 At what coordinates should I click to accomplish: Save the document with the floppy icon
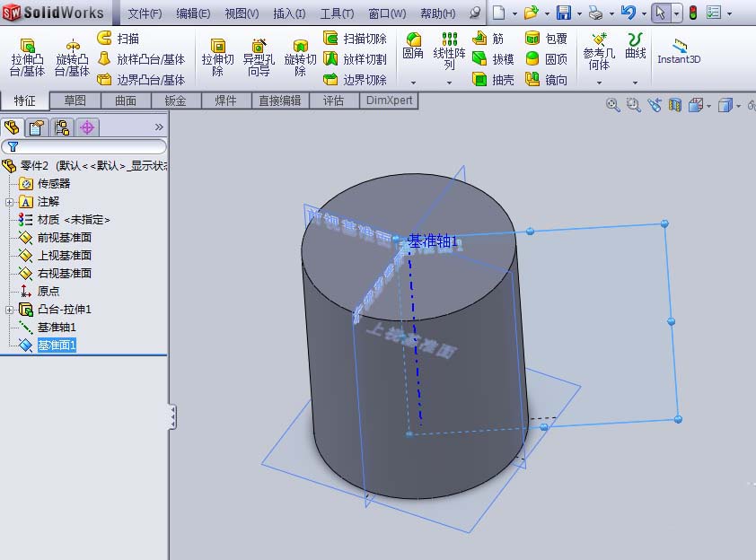563,13
